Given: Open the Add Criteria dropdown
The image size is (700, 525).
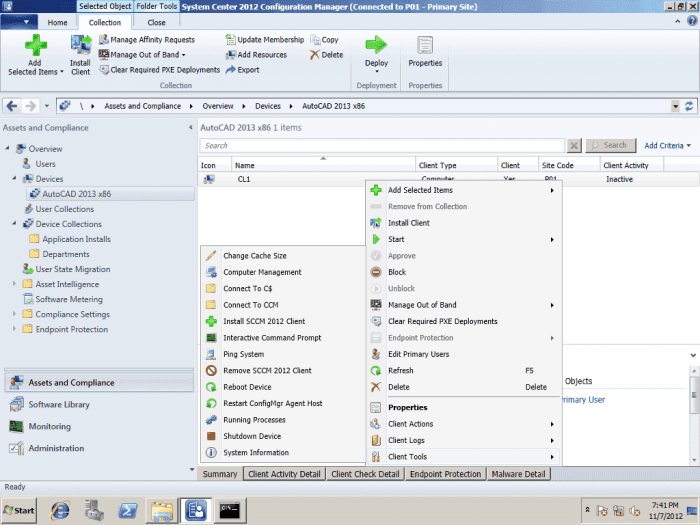Looking at the screenshot, I should (x=667, y=146).
